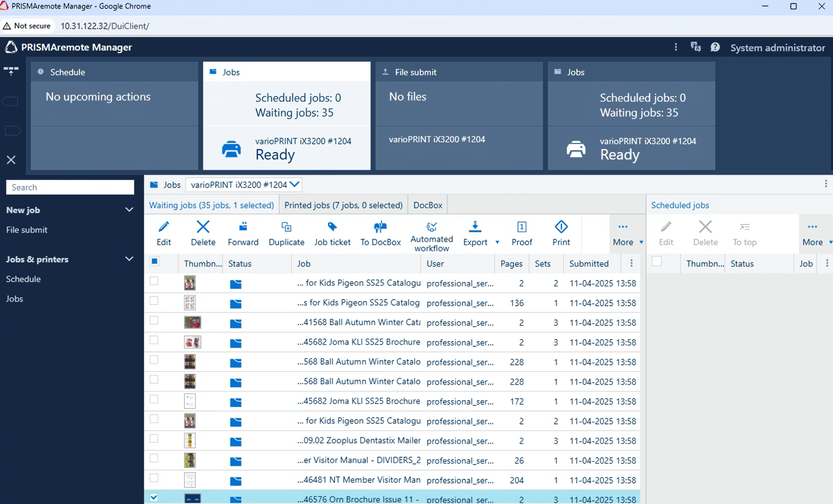Switch to the Printed jobs tab
This screenshot has width=833, height=504.
(343, 205)
